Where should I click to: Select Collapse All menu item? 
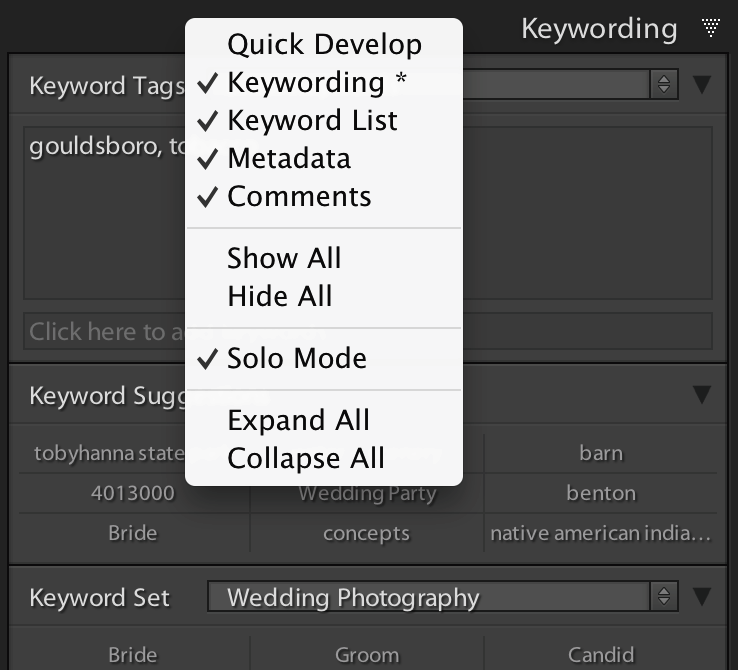pos(306,458)
